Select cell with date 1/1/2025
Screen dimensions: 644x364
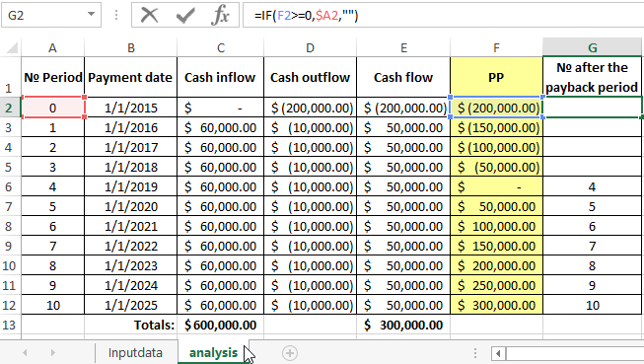pos(130,305)
